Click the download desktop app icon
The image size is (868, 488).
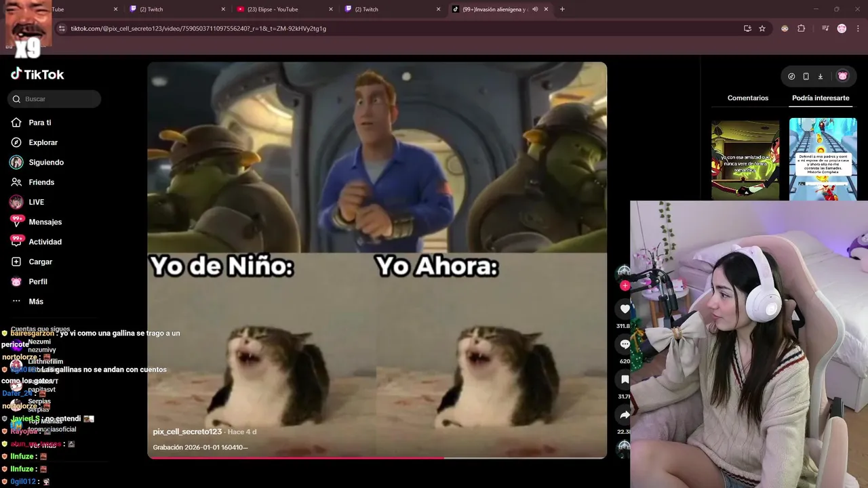pos(820,77)
